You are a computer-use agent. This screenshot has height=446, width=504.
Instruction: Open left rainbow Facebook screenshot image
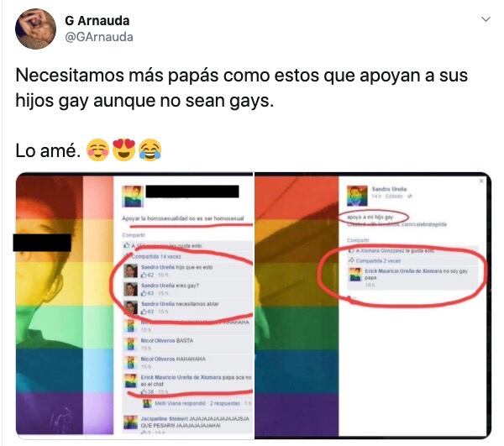pyautogui.click(x=134, y=305)
